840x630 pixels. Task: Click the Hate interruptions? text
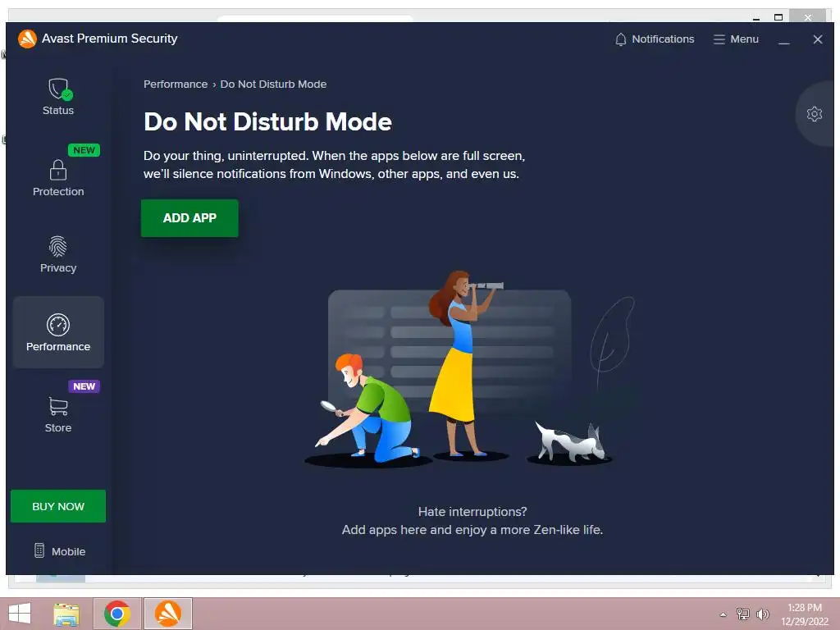coord(472,512)
